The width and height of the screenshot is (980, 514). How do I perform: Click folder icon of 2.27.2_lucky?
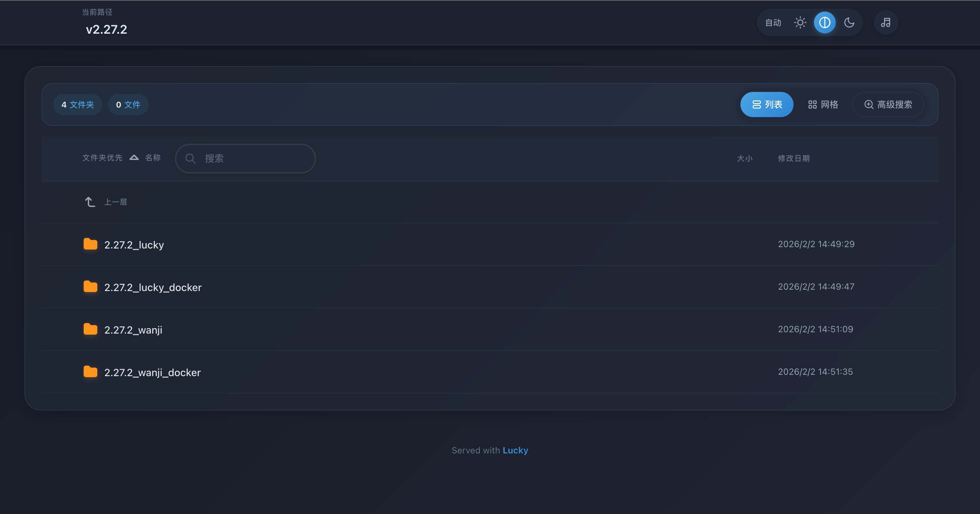[91, 244]
